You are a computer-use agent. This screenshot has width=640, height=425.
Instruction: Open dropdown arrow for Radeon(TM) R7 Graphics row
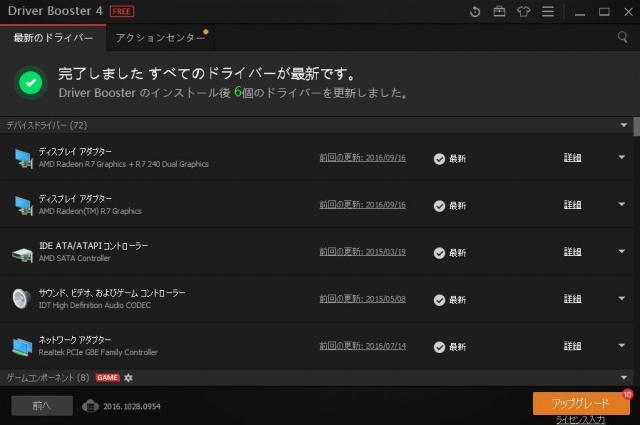pyautogui.click(x=622, y=204)
